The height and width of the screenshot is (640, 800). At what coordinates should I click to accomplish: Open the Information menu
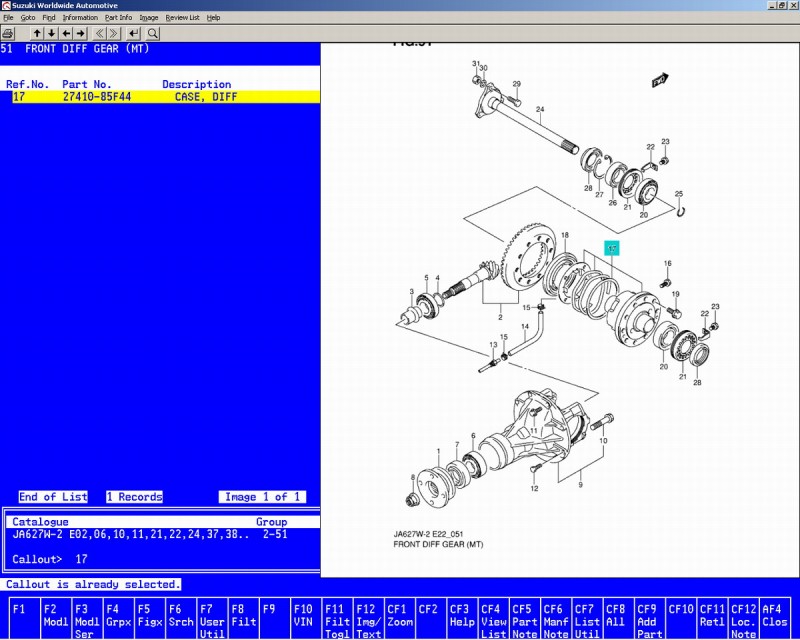[x=80, y=17]
